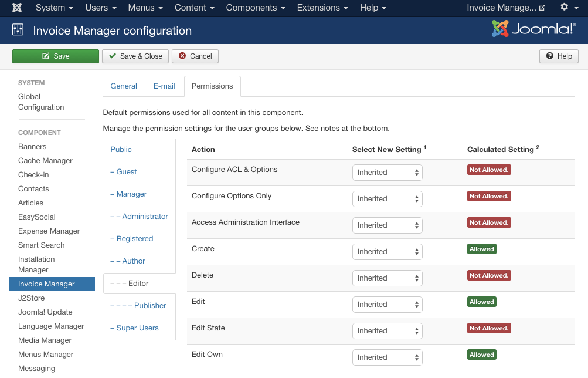Open Configure Options Only setting dropdown
588x378 pixels.
click(x=388, y=199)
